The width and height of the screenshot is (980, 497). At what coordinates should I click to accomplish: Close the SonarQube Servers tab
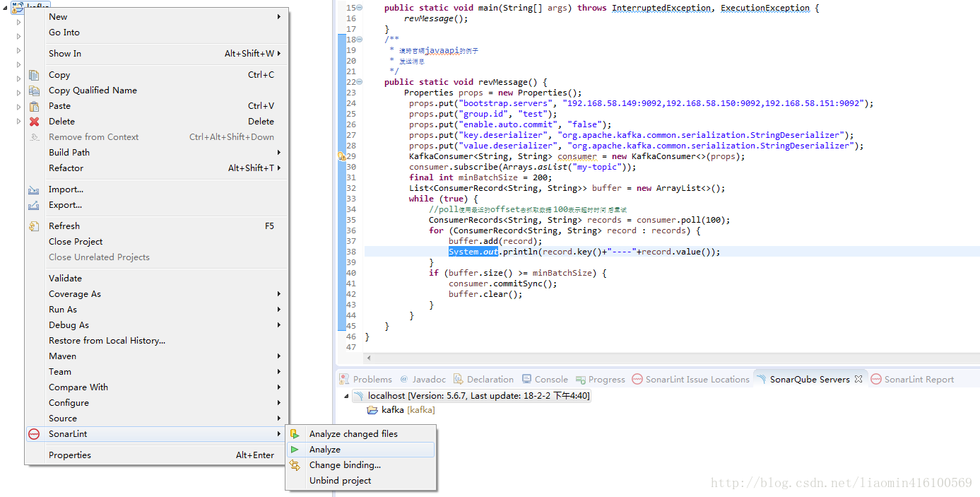[x=858, y=379]
